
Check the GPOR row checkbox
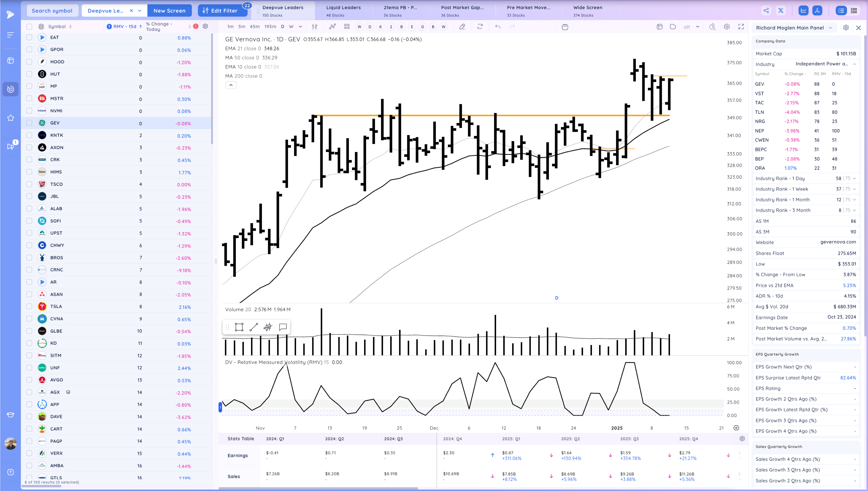click(29, 50)
